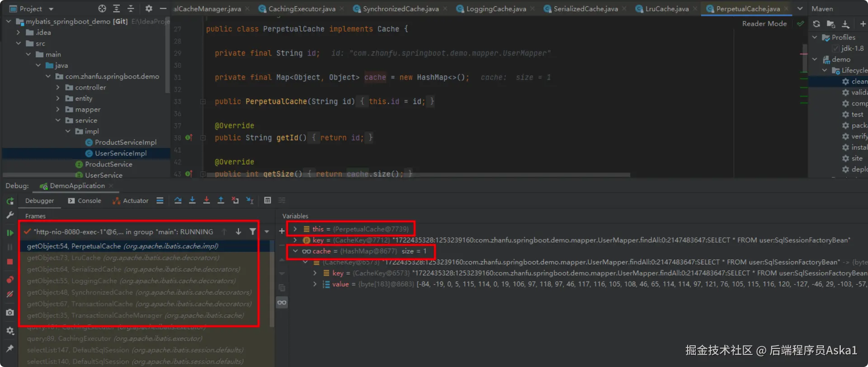Viewport: 868px width, 367px height.
Task: Collapse the Maven Lifecycle node
Action: [x=825, y=70]
